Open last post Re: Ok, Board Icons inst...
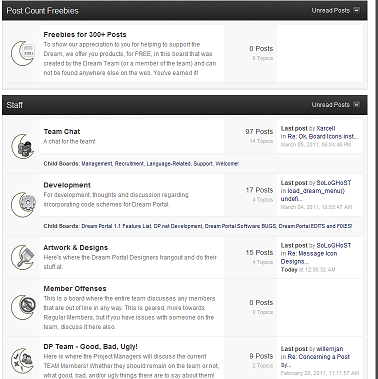The image size is (378, 379). pos(323,136)
